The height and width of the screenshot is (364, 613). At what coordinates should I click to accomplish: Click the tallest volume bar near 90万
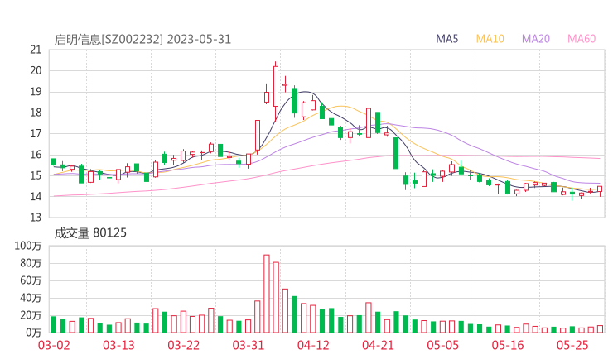coord(267,294)
